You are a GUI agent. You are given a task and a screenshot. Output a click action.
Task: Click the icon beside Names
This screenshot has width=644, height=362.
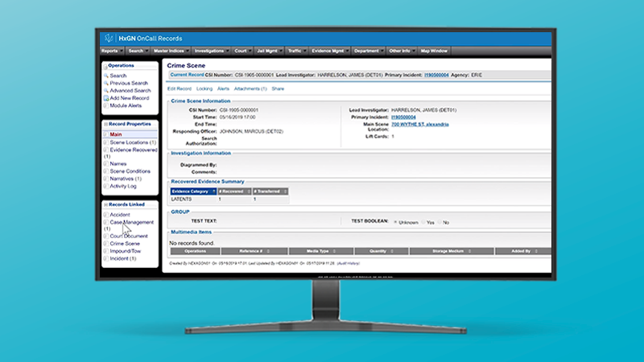pyautogui.click(x=106, y=164)
